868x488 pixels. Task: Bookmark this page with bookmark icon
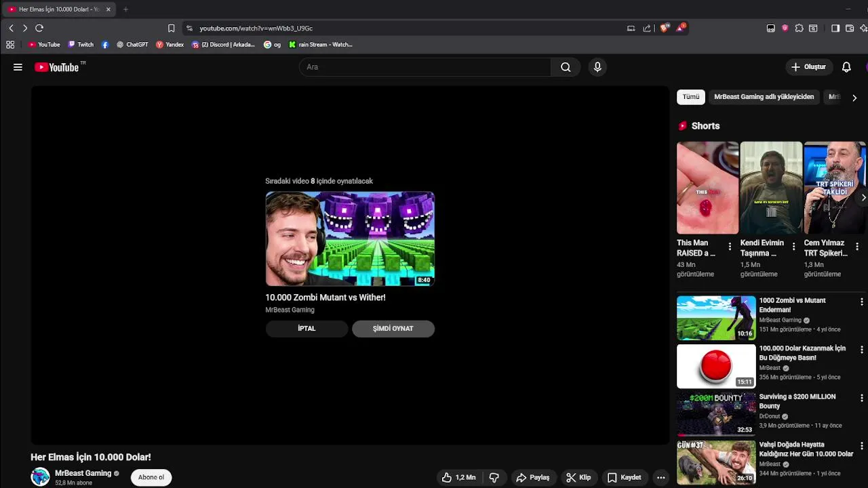click(171, 28)
